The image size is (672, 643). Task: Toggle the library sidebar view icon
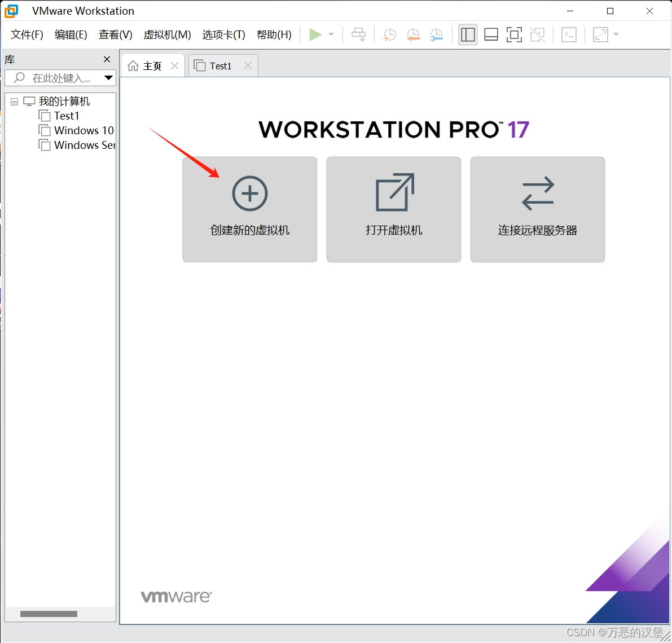(x=468, y=35)
